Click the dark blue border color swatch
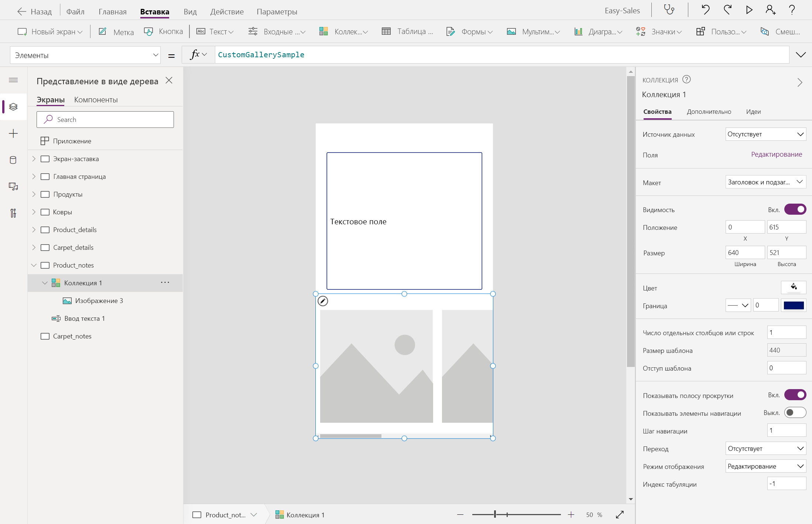Screen dimensions: 812x524 click(793, 306)
